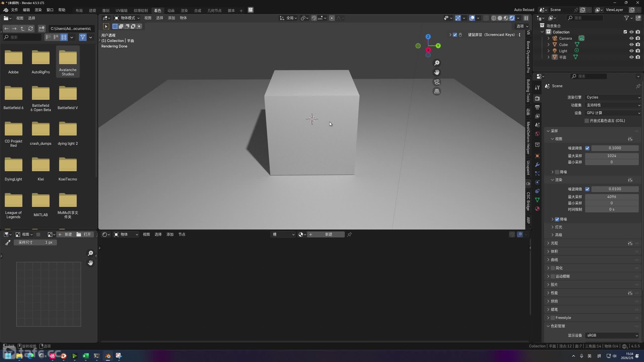Open the Modifiers wrench tab icon
644x362 pixels.
click(x=537, y=165)
